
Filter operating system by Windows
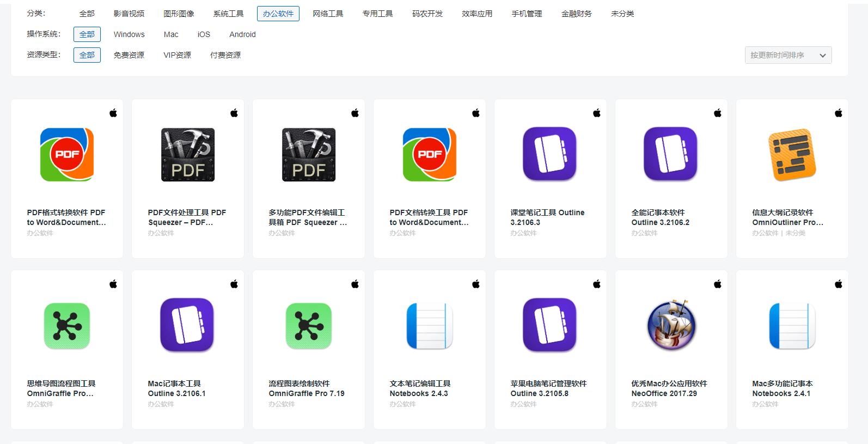pyautogui.click(x=129, y=34)
